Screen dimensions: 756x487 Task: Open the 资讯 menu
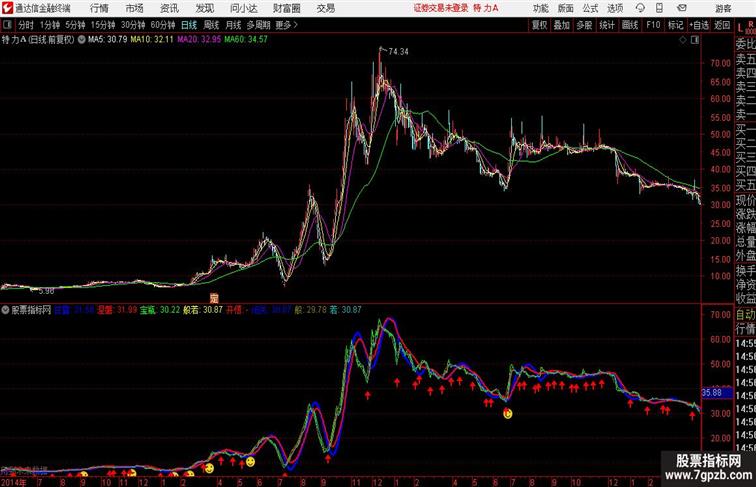coord(169,9)
